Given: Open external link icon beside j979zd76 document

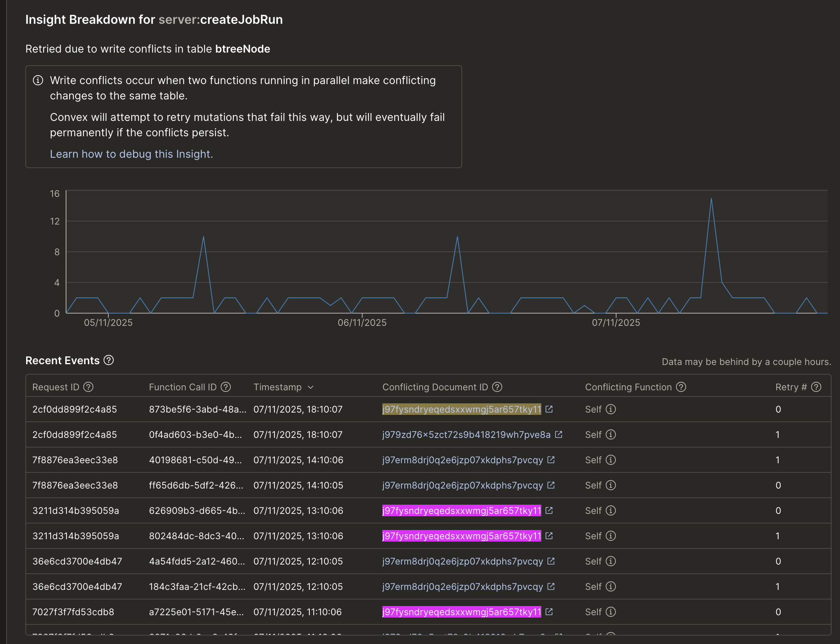Looking at the screenshot, I should [x=559, y=434].
